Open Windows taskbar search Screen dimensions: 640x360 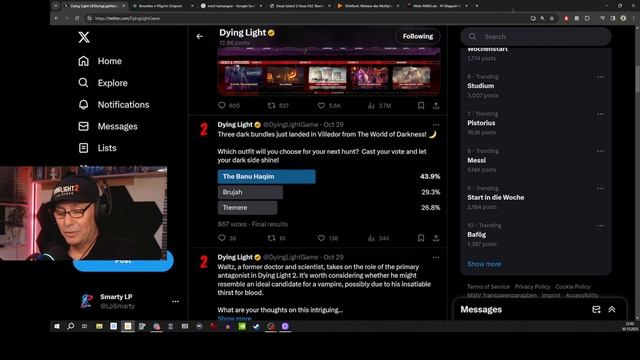(x=71, y=326)
